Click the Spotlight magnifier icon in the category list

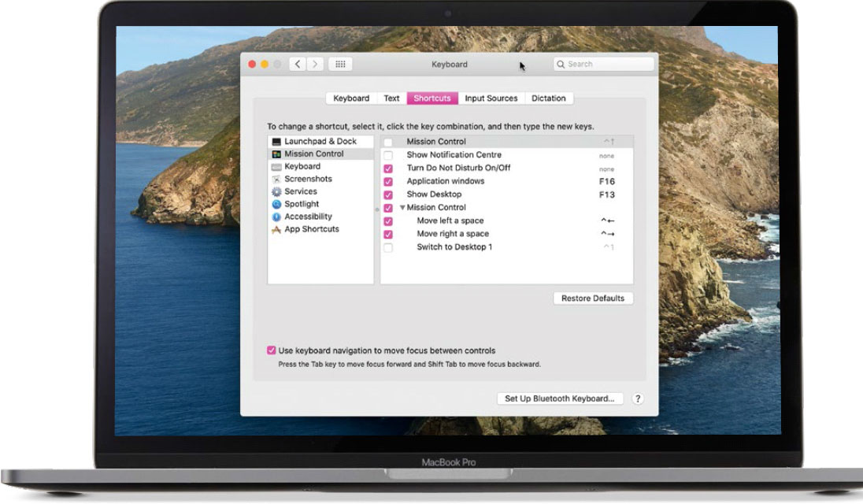276,204
